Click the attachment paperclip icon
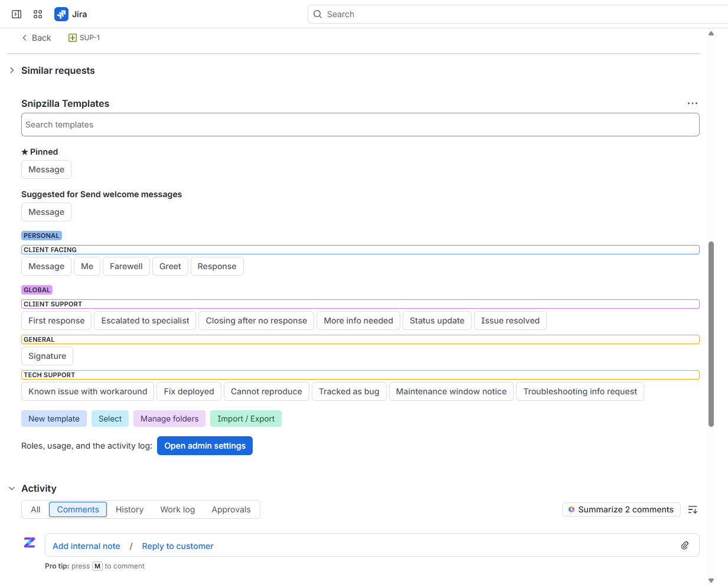Screen dimensions: 728x585 [685, 545]
